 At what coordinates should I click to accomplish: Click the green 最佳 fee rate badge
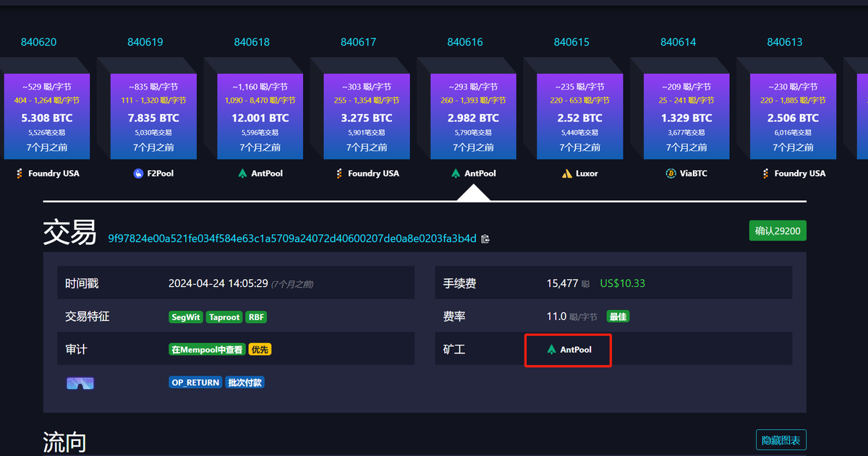(617, 317)
